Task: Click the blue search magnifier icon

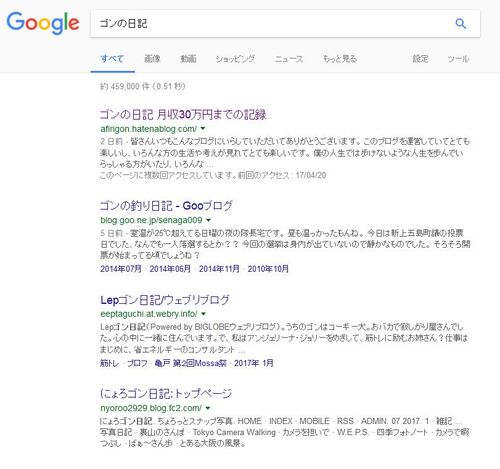Action: [x=461, y=24]
